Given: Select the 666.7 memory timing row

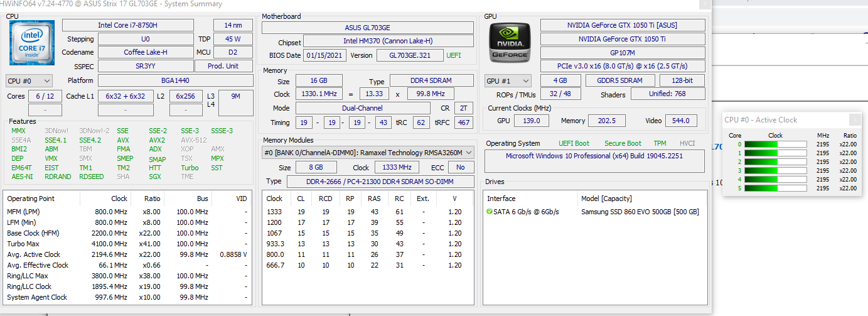Looking at the screenshot, I should pos(368,265).
